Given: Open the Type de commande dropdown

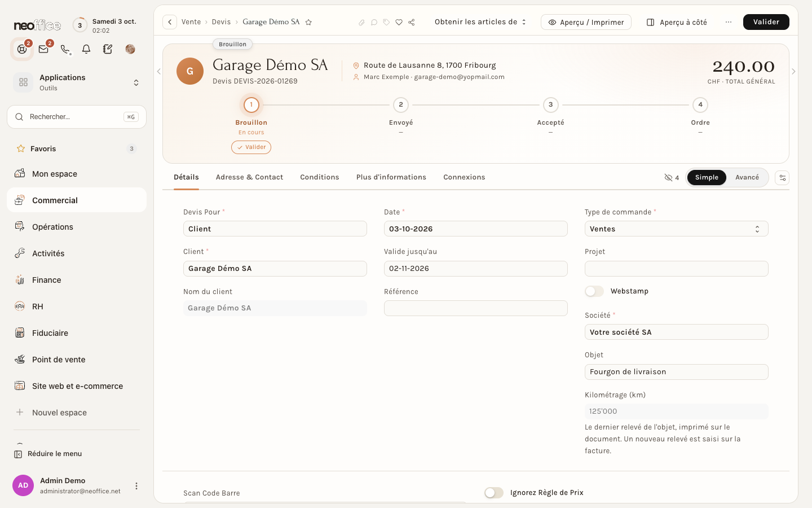Looking at the screenshot, I should click(x=676, y=229).
